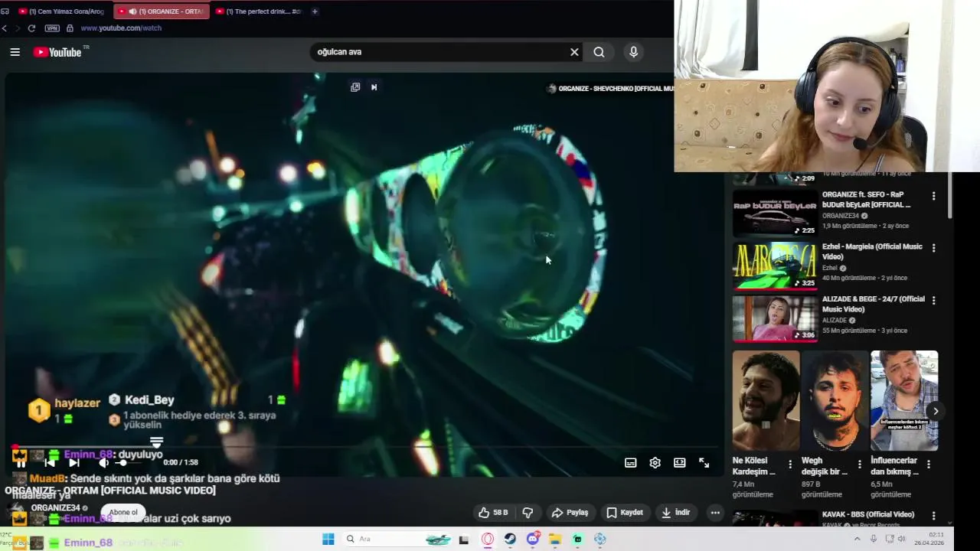Image resolution: width=980 pixels, height=551 pixels.
Task: Open Discord from the taskbar
Action: click(533, 540)
